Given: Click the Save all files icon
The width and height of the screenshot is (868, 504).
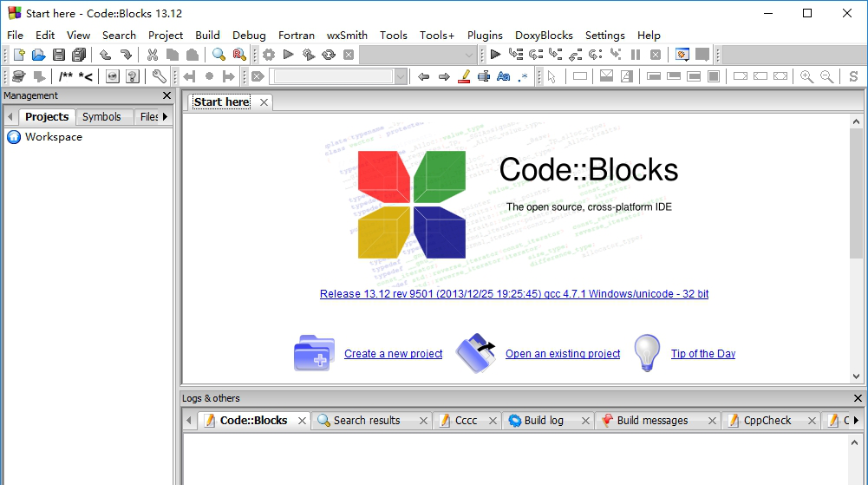Looking at the screenshot, I should point(79,55).
